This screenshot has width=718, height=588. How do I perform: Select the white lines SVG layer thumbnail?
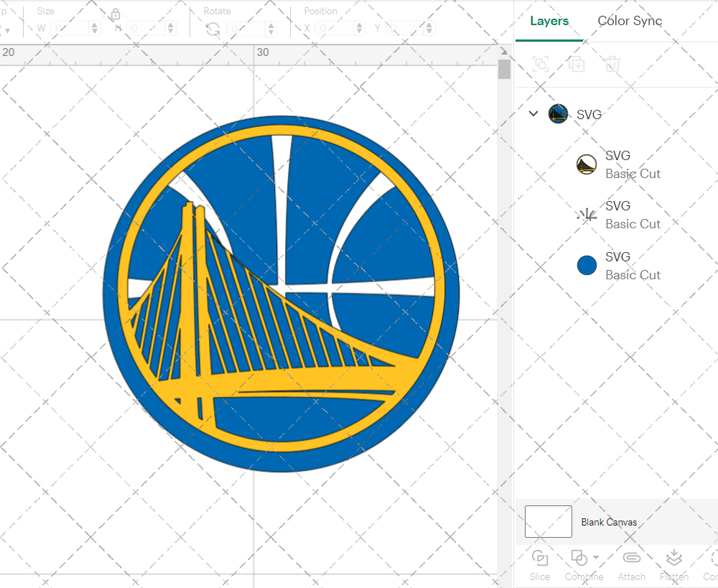pyautogui.click(x=587, y=215)
